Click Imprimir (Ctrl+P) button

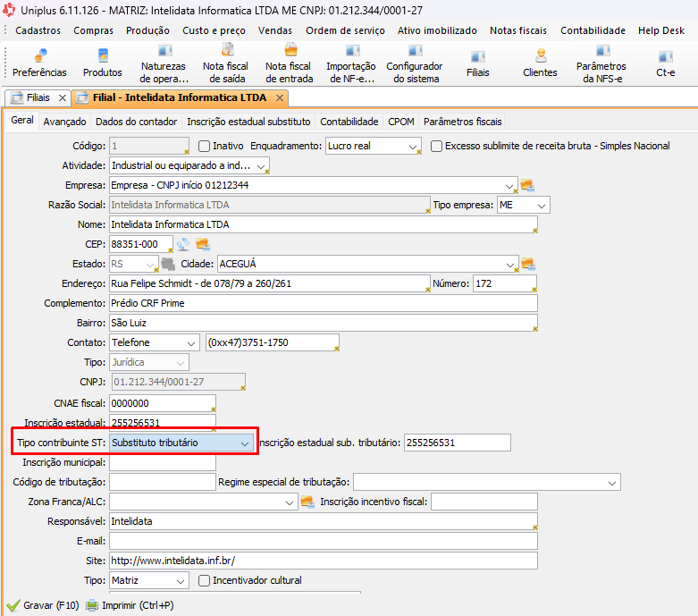click(x=130, y=605)
